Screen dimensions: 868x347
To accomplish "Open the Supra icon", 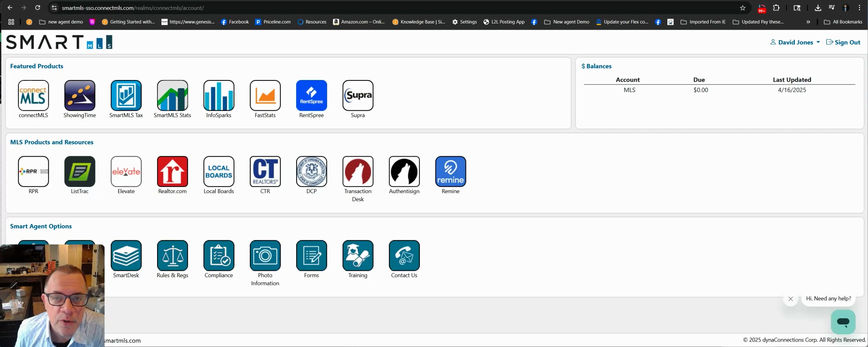I will 358,95.
